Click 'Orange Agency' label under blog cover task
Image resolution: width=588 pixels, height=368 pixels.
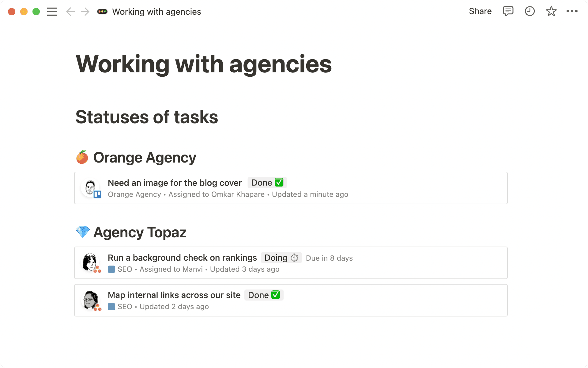(134, 194)
